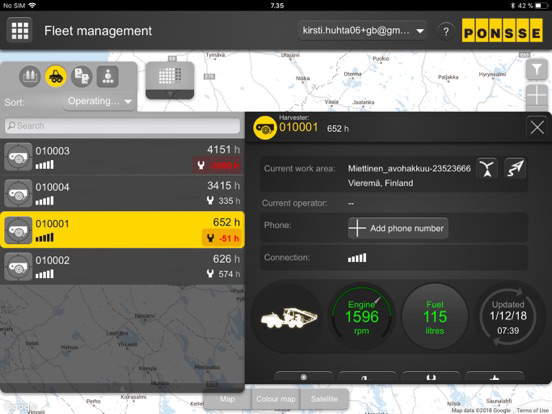This screenshot has height=414, width=552.
Task: Focus the Search field
Action: pos(122,126)
